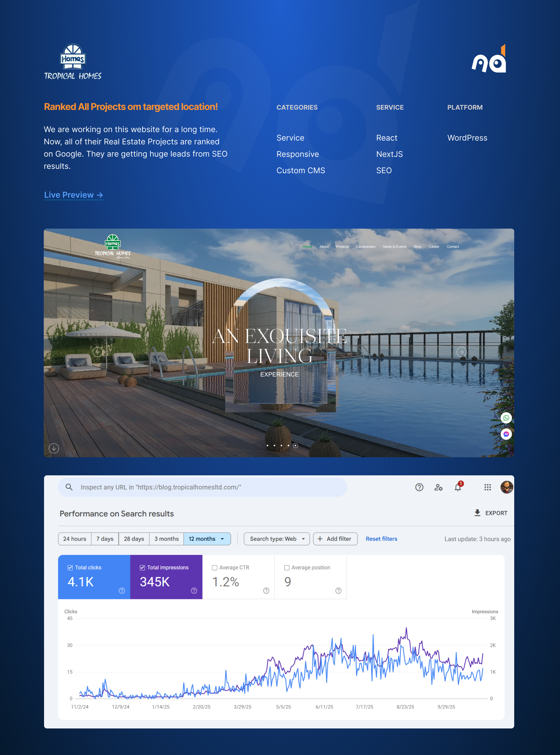Click EXPORT download button
Viewport: 560px width, 755px height.
click(491, 513)
